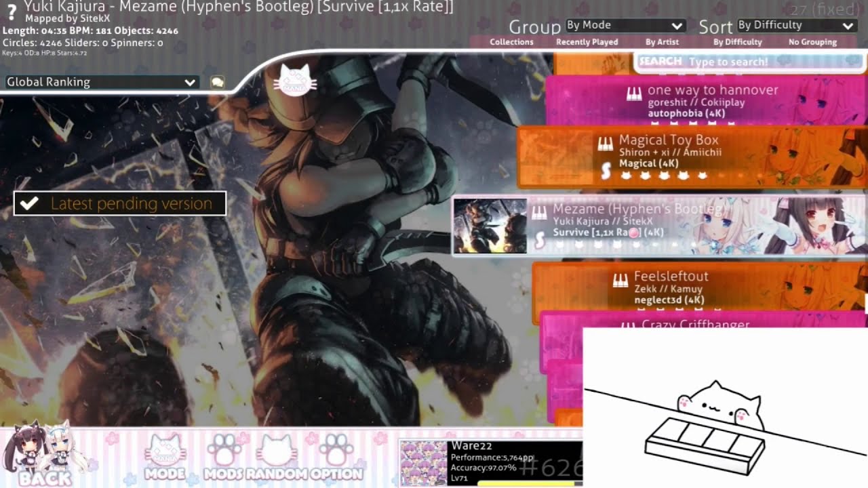Select the Magical Toy Box beatmap
The width and height of the screenshot is (868, 488).
click(x=692, y=158)
